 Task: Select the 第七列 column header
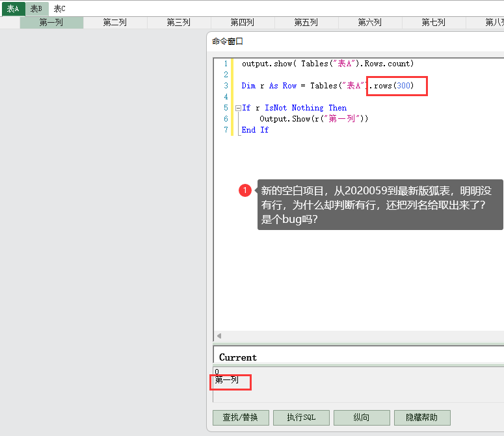point(434,23)
